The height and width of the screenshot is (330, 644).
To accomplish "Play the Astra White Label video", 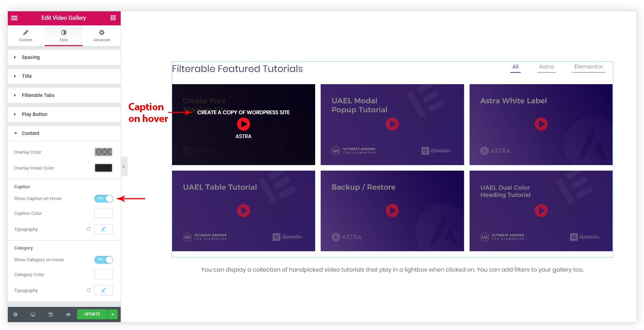I will point(541,124).
